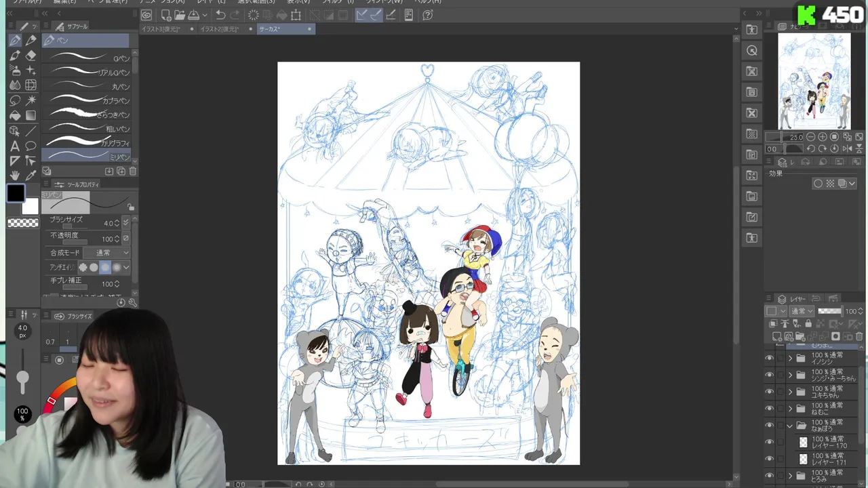Open the layer panel blend mode 通常 dropdown
This screenshot has width=868, height=488.
[800, 311]
